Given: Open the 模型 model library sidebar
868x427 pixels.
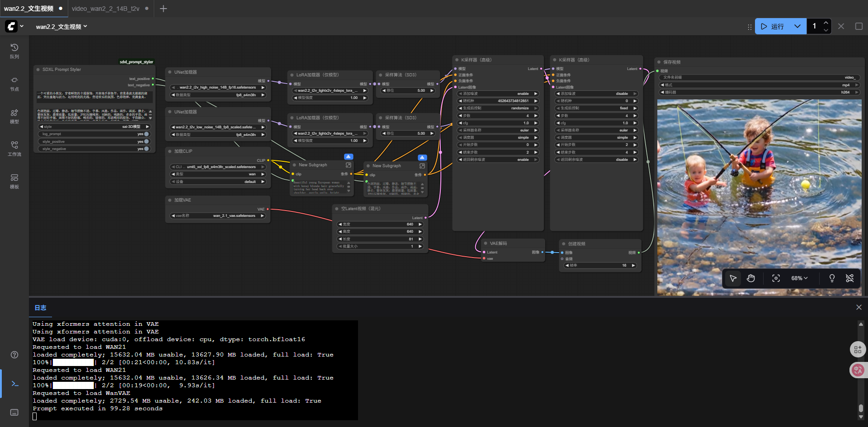Looking at the screenshot, I should point(14,116).
